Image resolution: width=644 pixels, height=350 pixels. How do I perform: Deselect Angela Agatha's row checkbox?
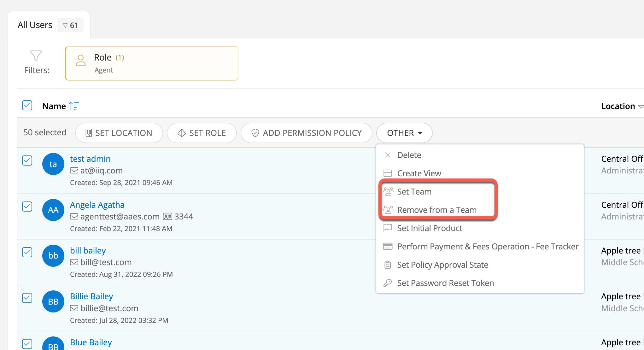pyautogui.click(x=27, y=207)
